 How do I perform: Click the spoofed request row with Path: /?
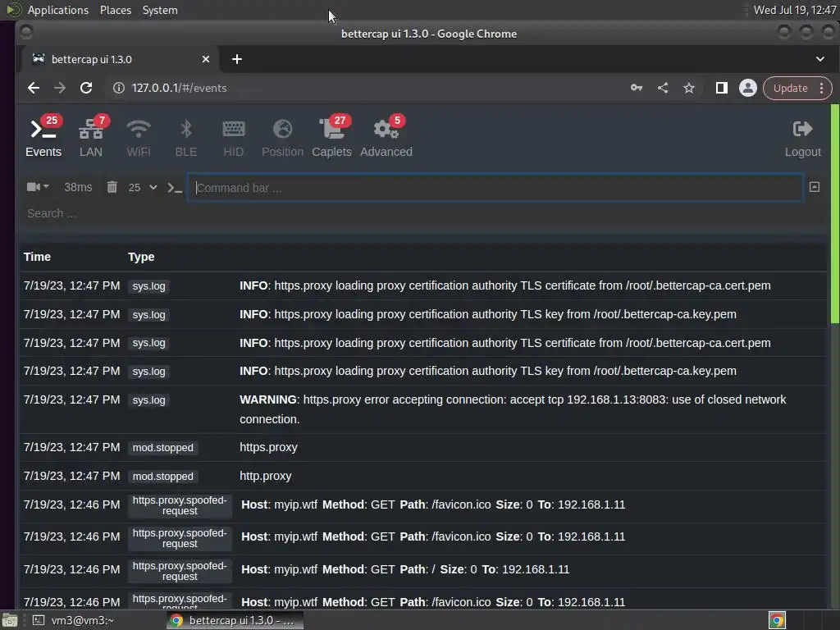point(423,569)
